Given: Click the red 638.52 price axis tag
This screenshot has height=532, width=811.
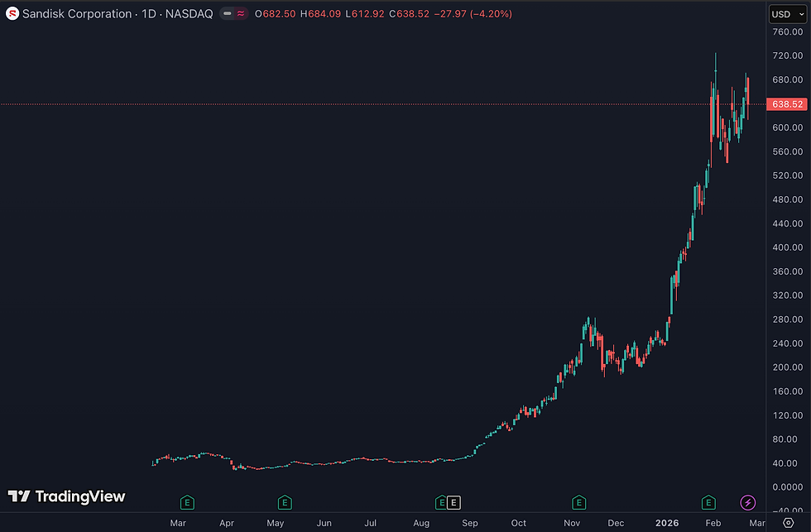Looking at the screenshot, I should 787,104.
